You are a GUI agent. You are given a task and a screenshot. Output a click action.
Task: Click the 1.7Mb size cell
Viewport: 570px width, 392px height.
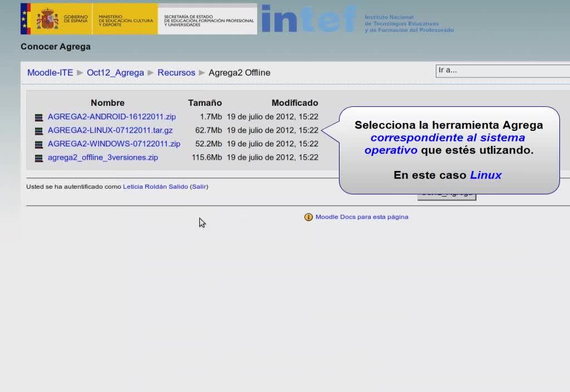[211, 117]
